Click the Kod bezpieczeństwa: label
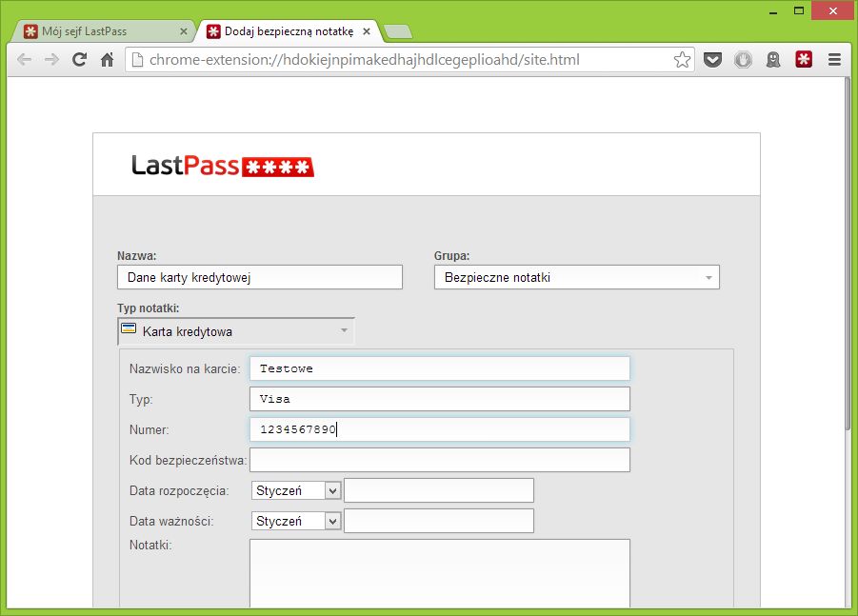 coord(188,460)
